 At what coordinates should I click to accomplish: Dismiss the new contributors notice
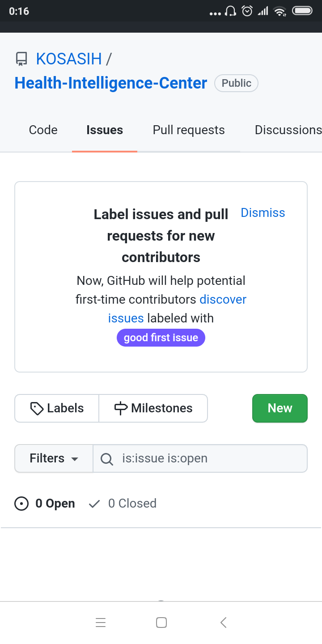pyautogui.click(x=263, y=213)
